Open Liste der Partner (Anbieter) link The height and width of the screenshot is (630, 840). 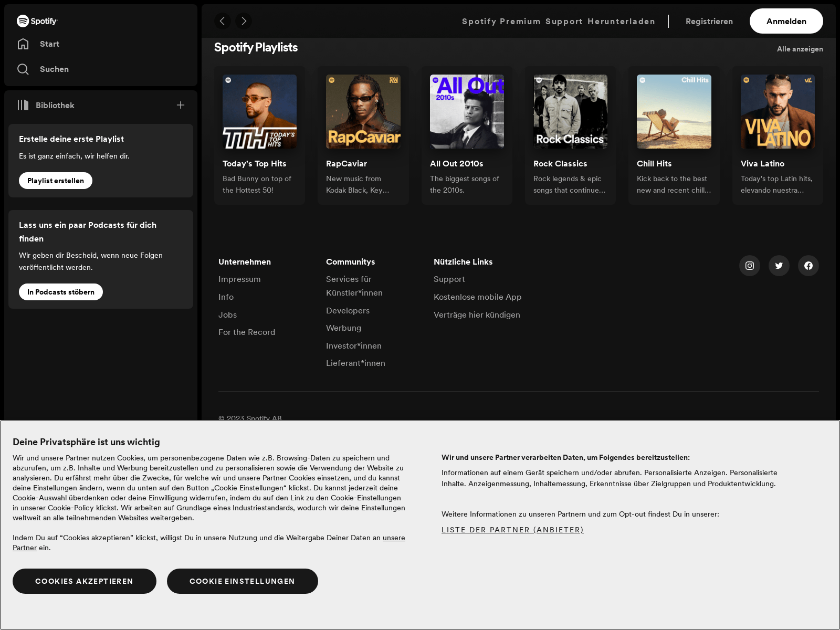[512, 530]
